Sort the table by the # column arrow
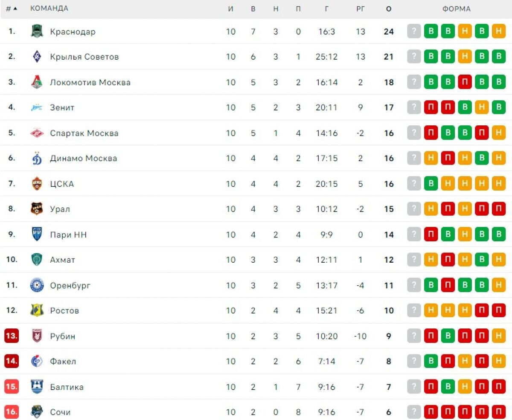Viewport: 512px width, 420px height. 15,9
